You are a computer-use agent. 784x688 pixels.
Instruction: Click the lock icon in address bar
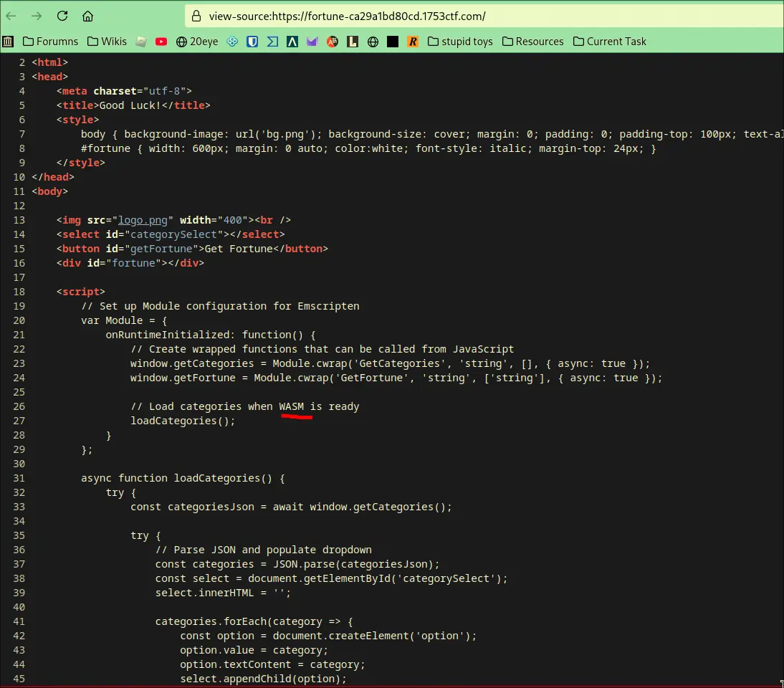[196, 16]
